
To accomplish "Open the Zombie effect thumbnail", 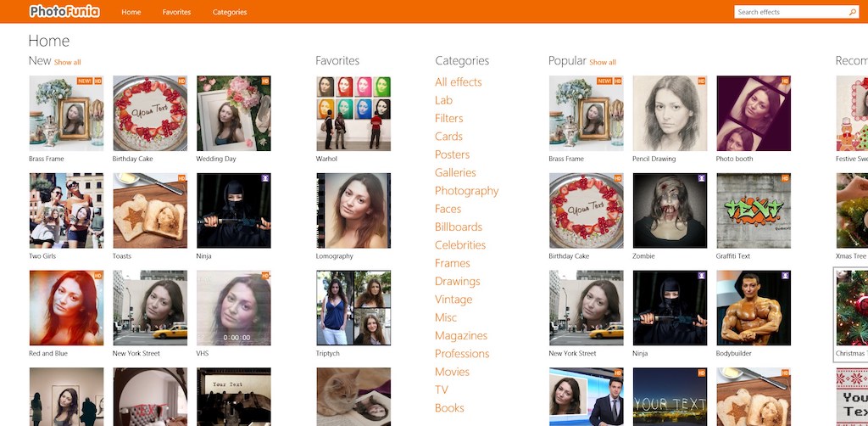I will (670, 210).
